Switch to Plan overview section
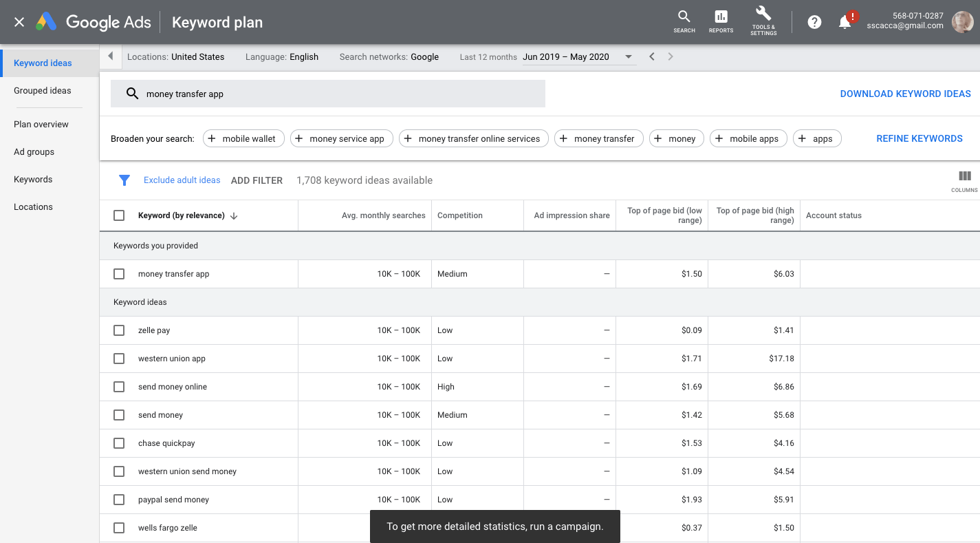This screenshot has width=980, height=543. 41,125
